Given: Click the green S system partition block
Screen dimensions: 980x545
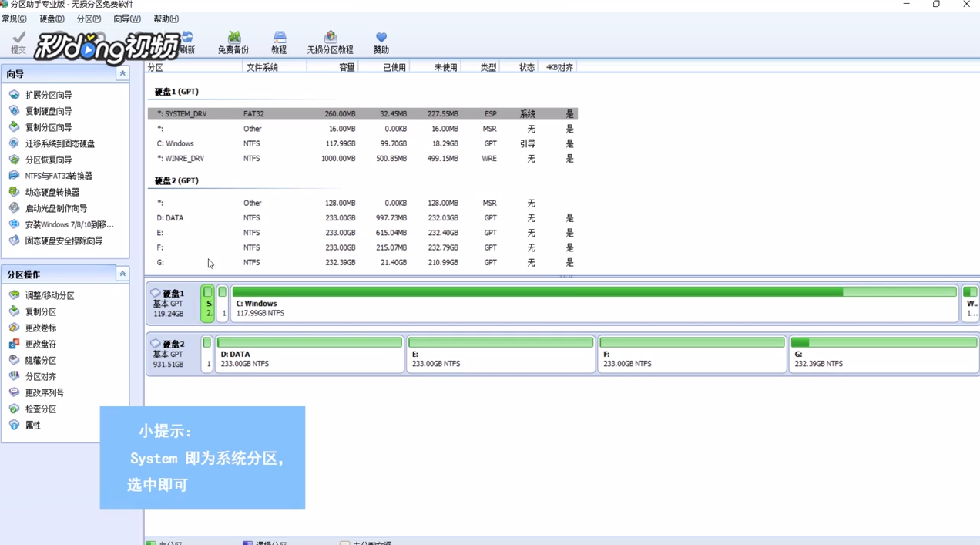Looking at the screenshot, I should click(x=208, y=303).
